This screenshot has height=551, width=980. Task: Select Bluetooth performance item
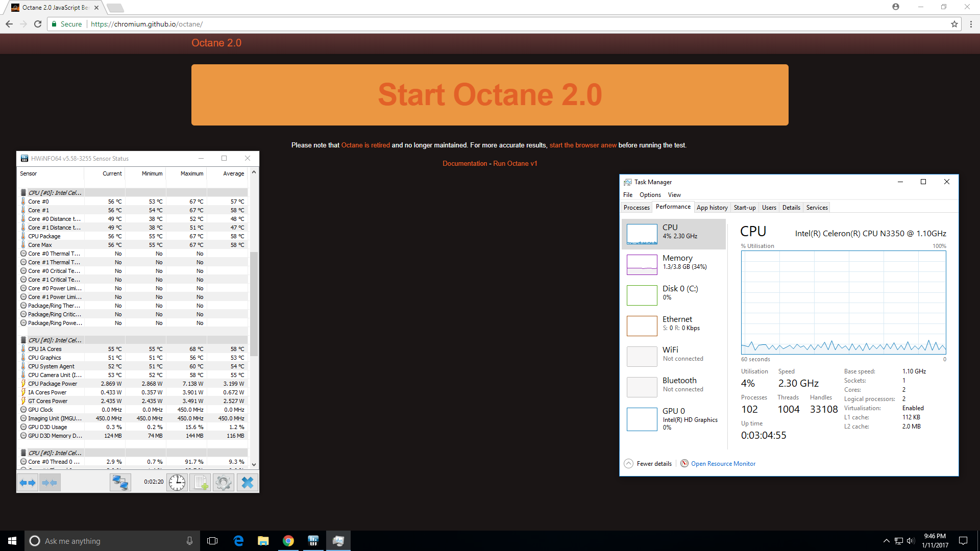[674, 387]
